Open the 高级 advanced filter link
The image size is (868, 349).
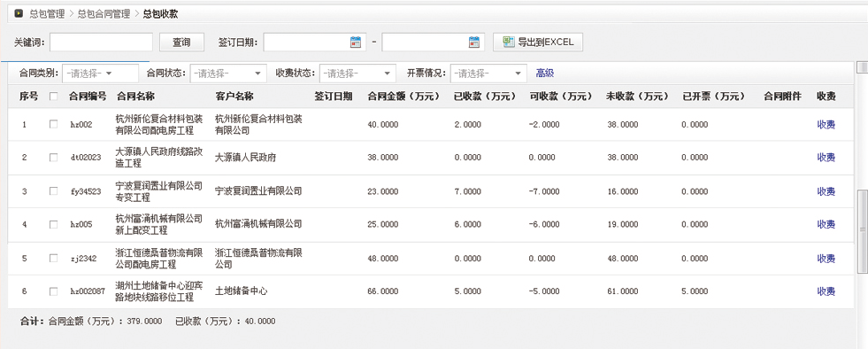tap(545, 74)
